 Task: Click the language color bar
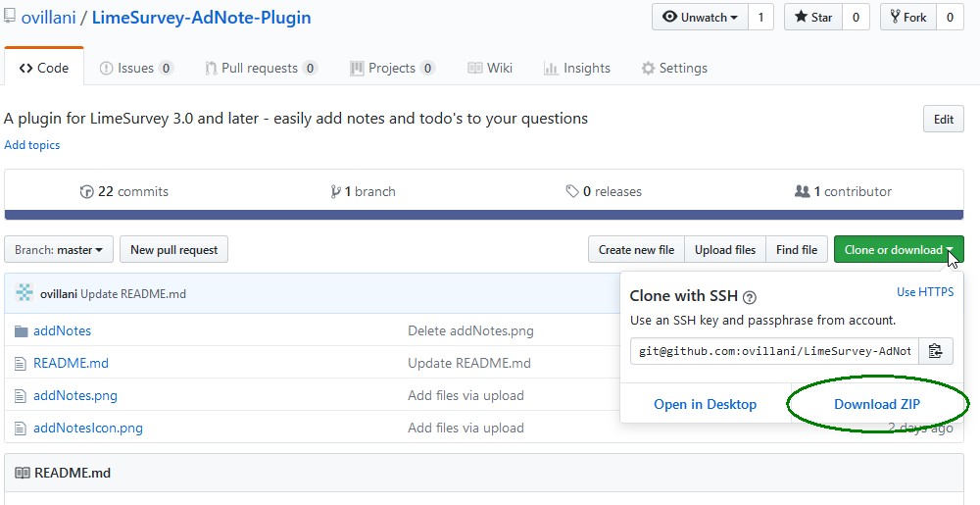(484, 215)
